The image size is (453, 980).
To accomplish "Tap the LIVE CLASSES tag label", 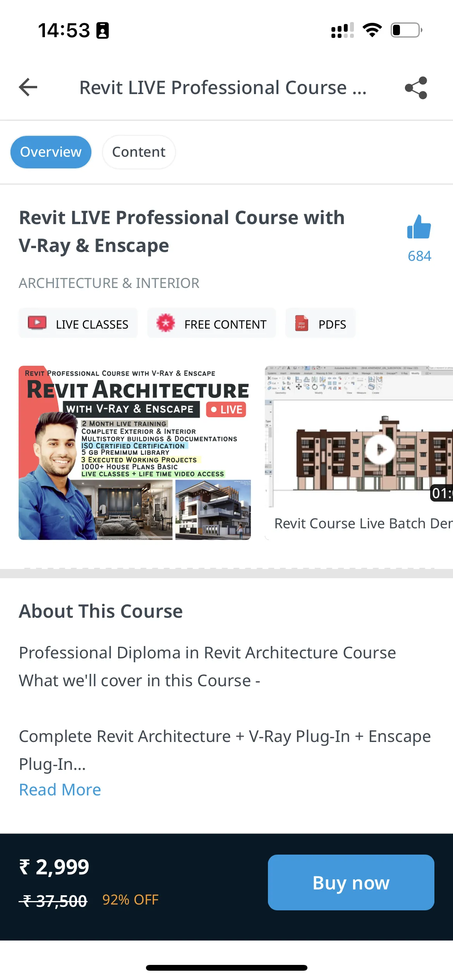I will tap(92, 324).
